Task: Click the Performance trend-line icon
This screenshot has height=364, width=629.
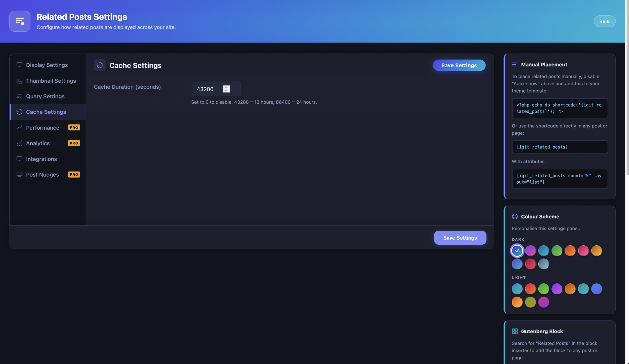Action: [x=19, y=127]
